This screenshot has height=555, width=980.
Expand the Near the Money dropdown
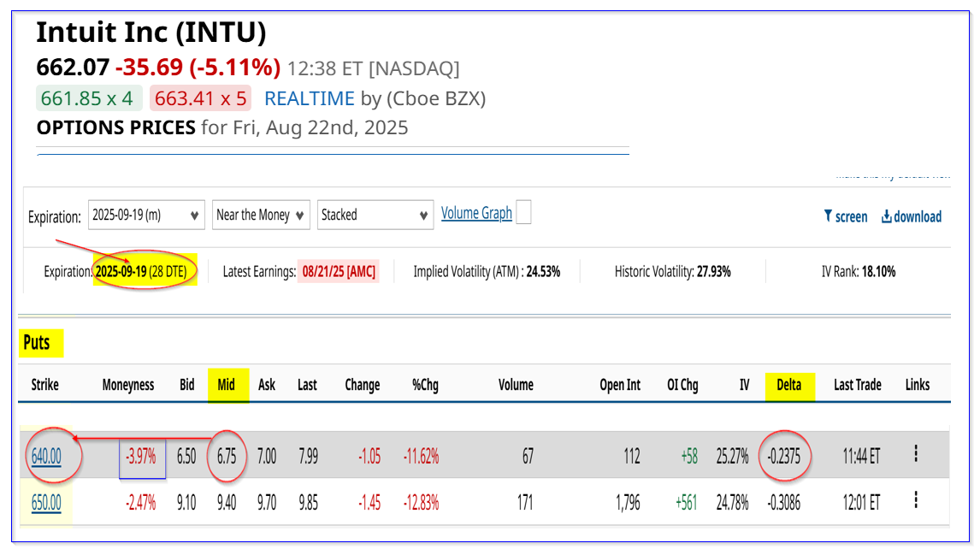[261, 215]
